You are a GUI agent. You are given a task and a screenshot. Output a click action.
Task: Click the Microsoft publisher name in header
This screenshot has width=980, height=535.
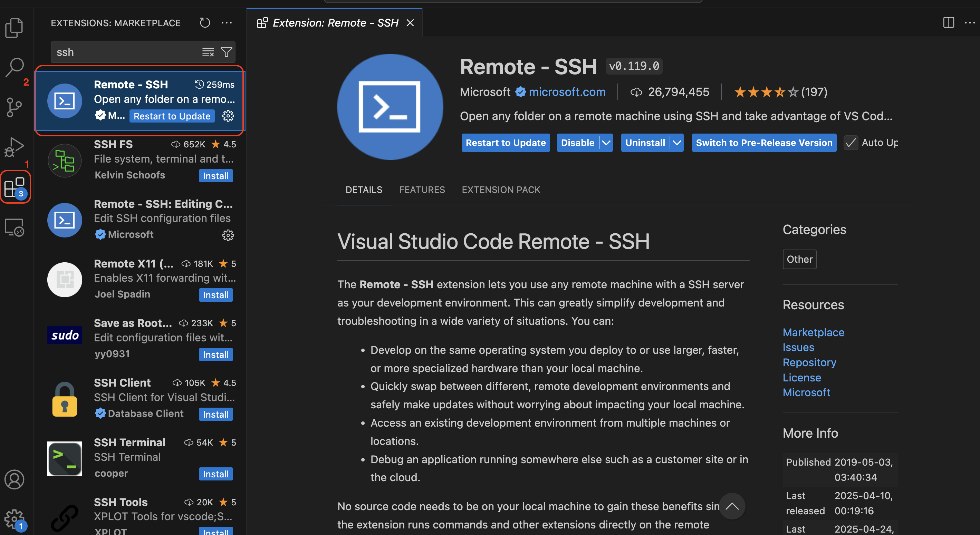click(x=485, y=91)
